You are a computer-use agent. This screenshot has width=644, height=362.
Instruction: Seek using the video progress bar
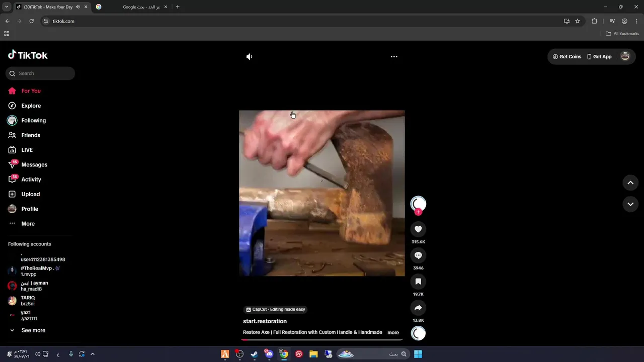tap(322, 340)
